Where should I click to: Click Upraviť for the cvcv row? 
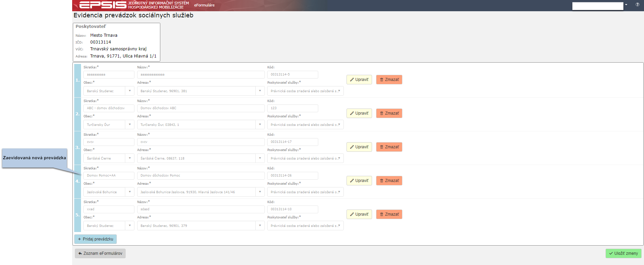359,147
